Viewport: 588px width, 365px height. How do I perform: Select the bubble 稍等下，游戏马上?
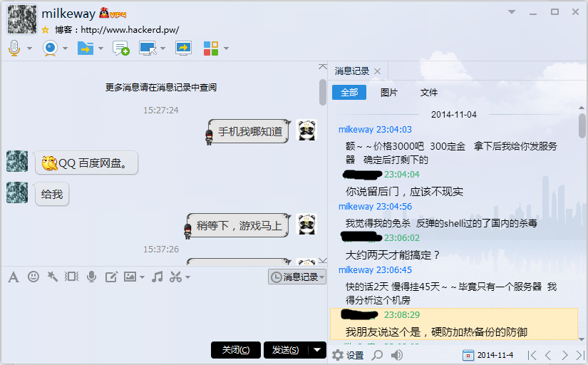(239, 225)
